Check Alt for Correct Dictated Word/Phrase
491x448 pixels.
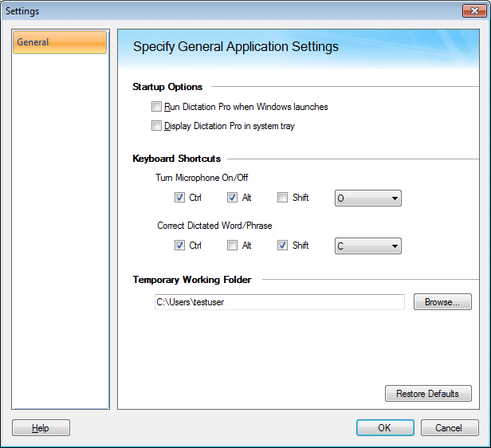[x=232, y=245]
